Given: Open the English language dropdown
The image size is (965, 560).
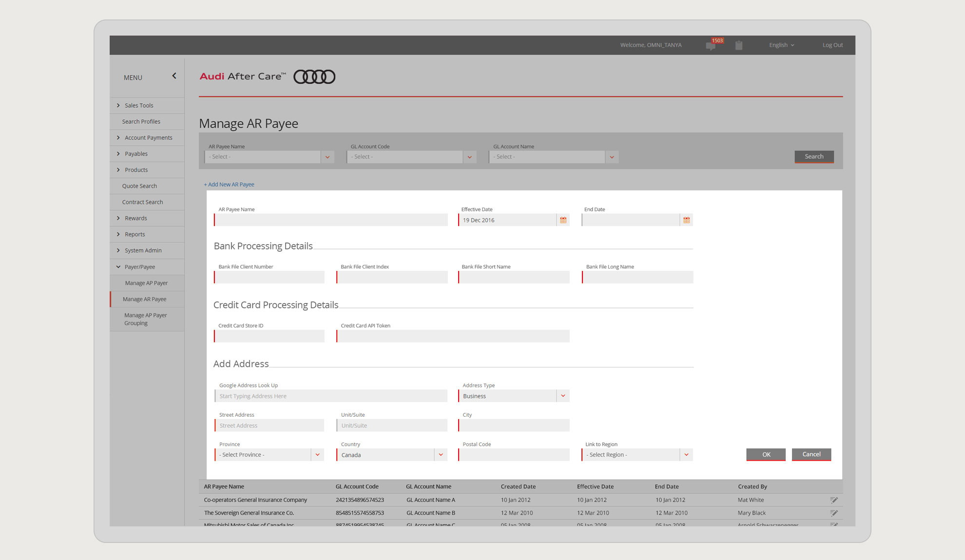Looking at the screenshot, I should point(782,45).
